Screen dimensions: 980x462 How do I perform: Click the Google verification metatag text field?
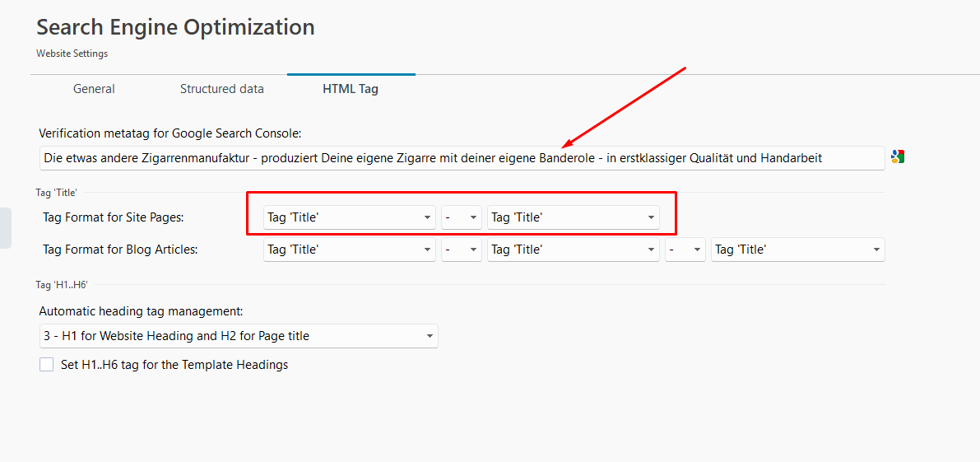[x=461, y=158]
